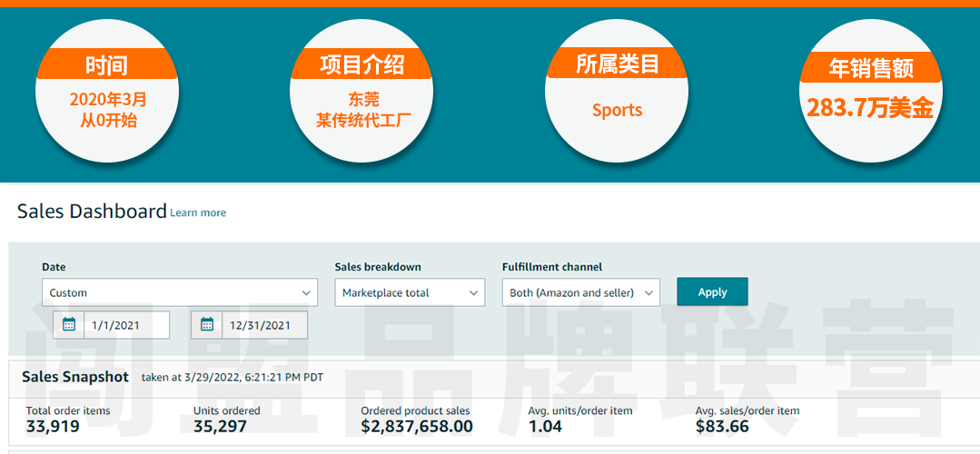Click the orange 时间 label

tap(106, 65)
